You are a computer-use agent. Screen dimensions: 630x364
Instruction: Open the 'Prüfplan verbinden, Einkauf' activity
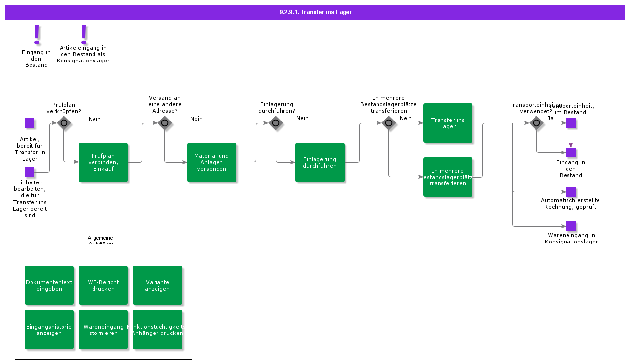(x=103, y=162)
